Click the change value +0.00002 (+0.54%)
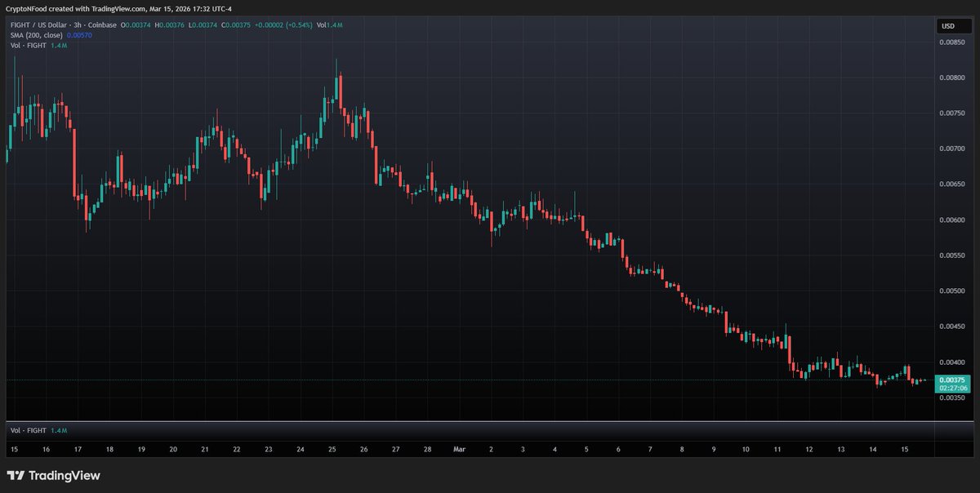980x493 pixels. tap(282, 25)
